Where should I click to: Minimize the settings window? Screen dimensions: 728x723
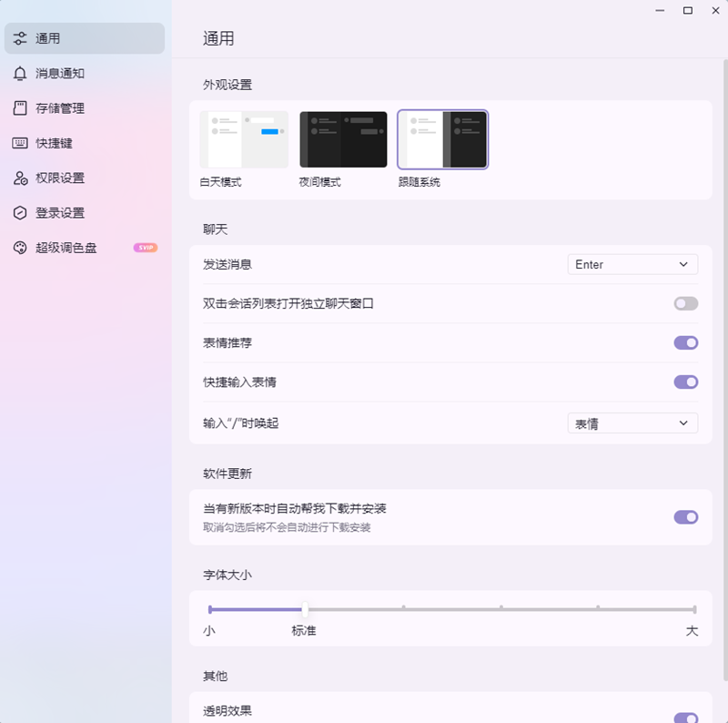point(660,10)
